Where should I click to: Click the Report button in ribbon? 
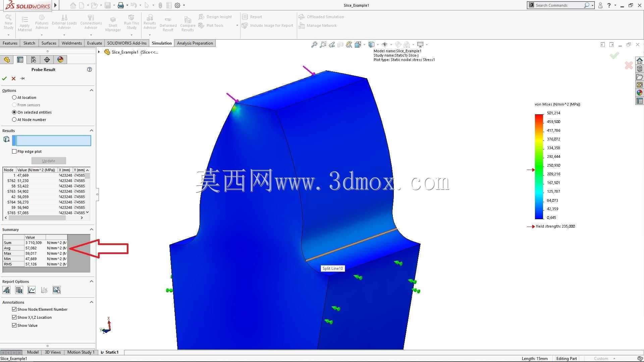coord(252,17)
